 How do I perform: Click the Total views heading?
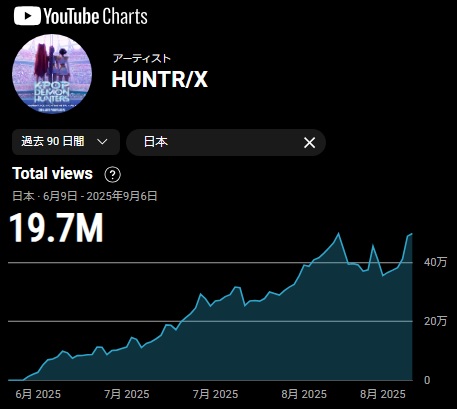pos(52,174)
